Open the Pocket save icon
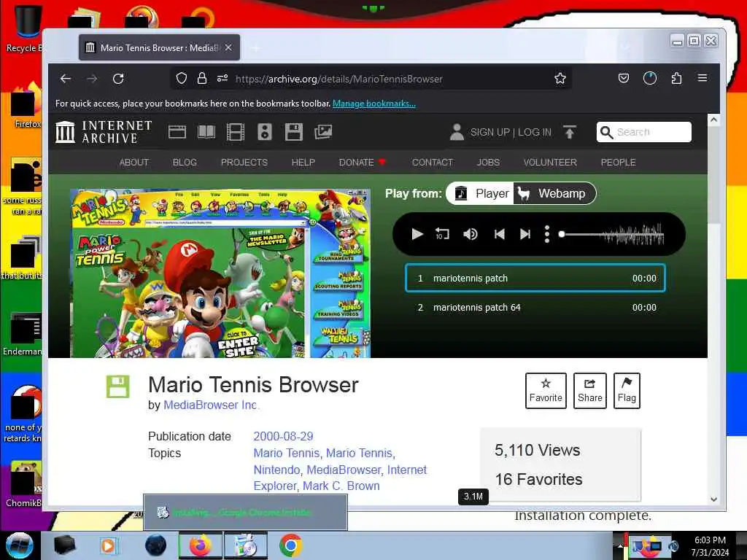The height and width of the screenshot is (560, 747). (x=624, y=78)
